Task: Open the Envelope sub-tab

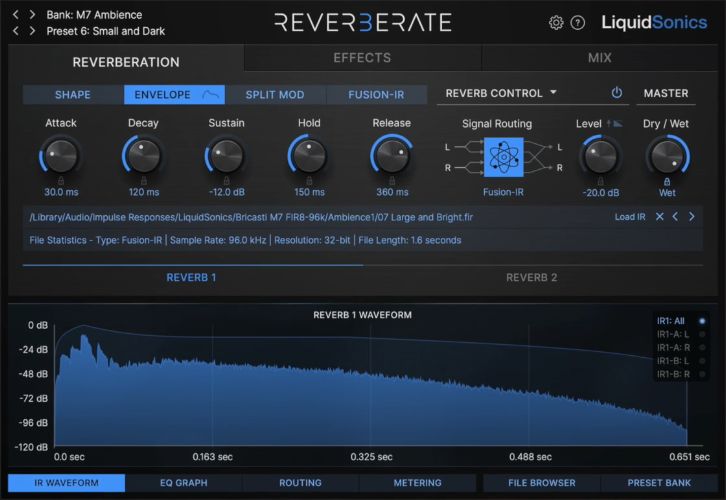Action: (175, 94)
